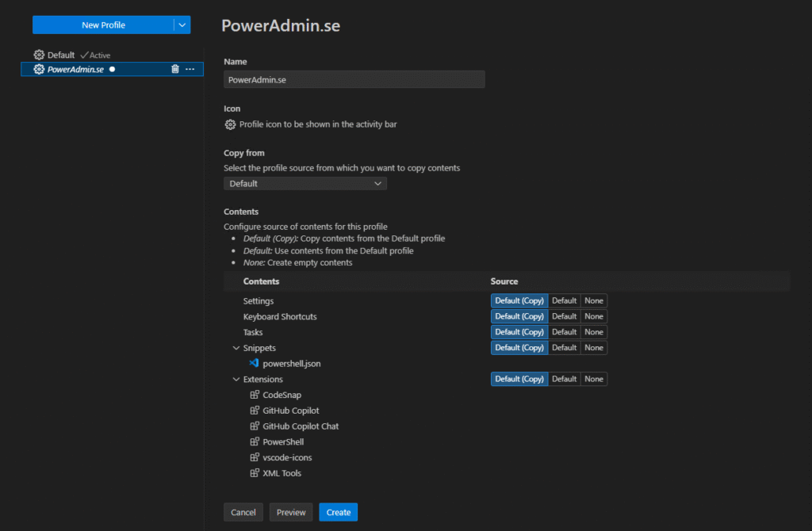The width and height of the screenshot is (812, 531).
Task: Click the VS Code icon beside powershell.json
Action: [x=254, y=363]
